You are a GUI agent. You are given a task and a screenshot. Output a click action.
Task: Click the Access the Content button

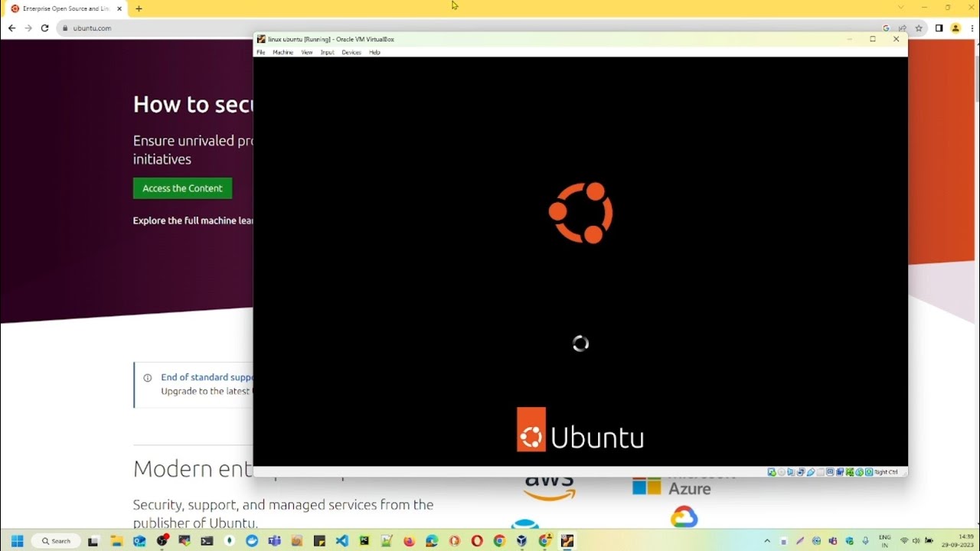pos(182,188)
